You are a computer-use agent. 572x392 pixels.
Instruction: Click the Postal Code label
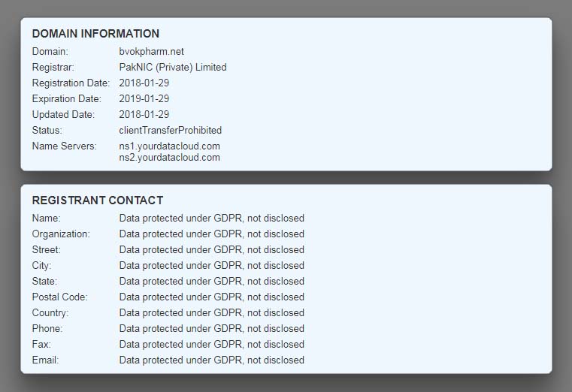(x=59, y=297)
